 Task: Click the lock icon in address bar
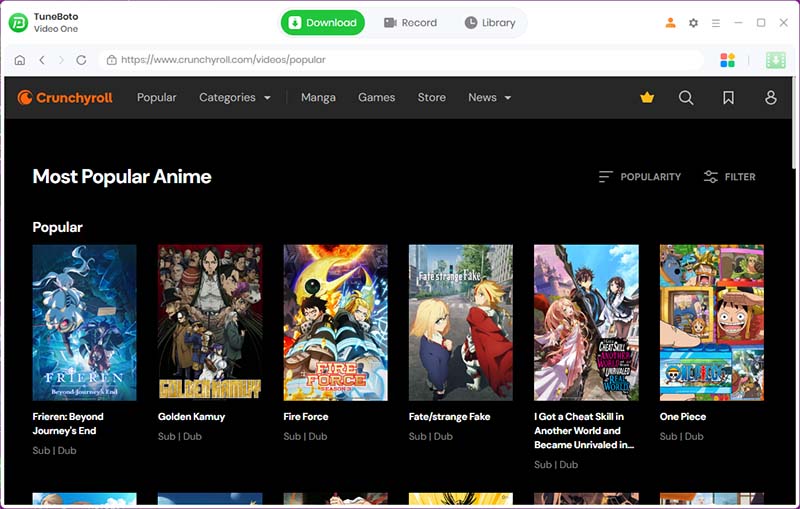click(111, 60)
